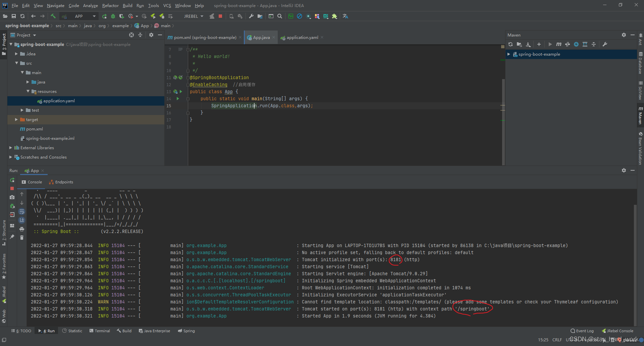This screenshot has height=346, width=644.
Task: Click the Translate icon in the toolbar
Action: click(345, 16)
